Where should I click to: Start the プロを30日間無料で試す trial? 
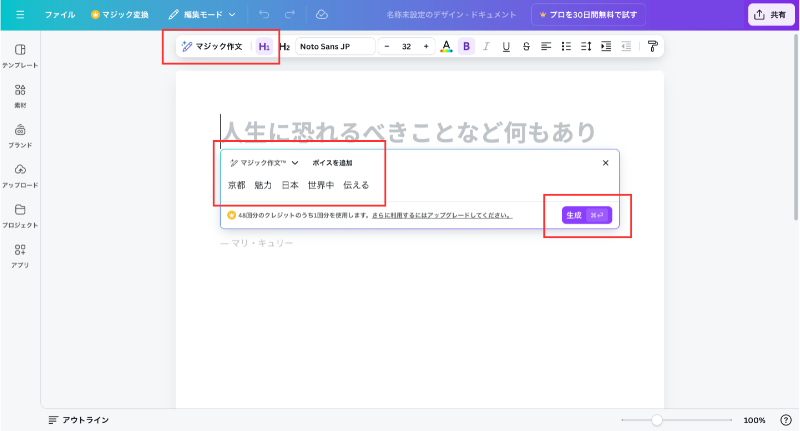click(588, 15)
